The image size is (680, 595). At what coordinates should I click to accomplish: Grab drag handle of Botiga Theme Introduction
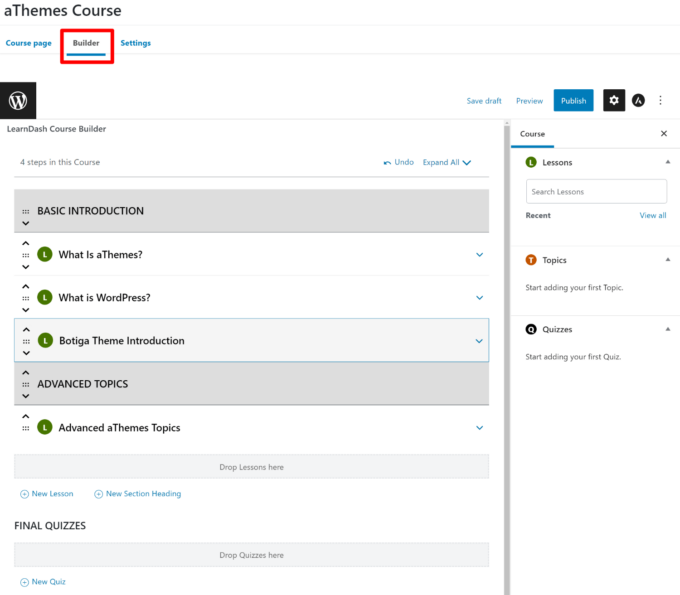pos(26,341)
